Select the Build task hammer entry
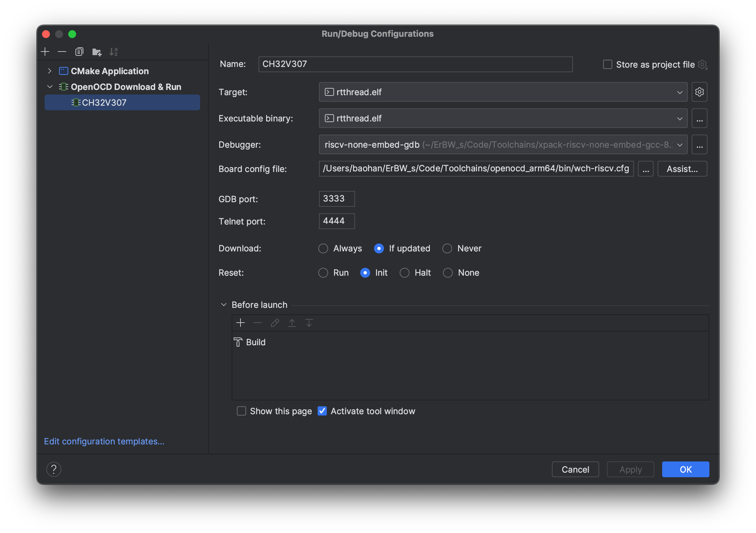The image size is (756, 533). point(250,343)
